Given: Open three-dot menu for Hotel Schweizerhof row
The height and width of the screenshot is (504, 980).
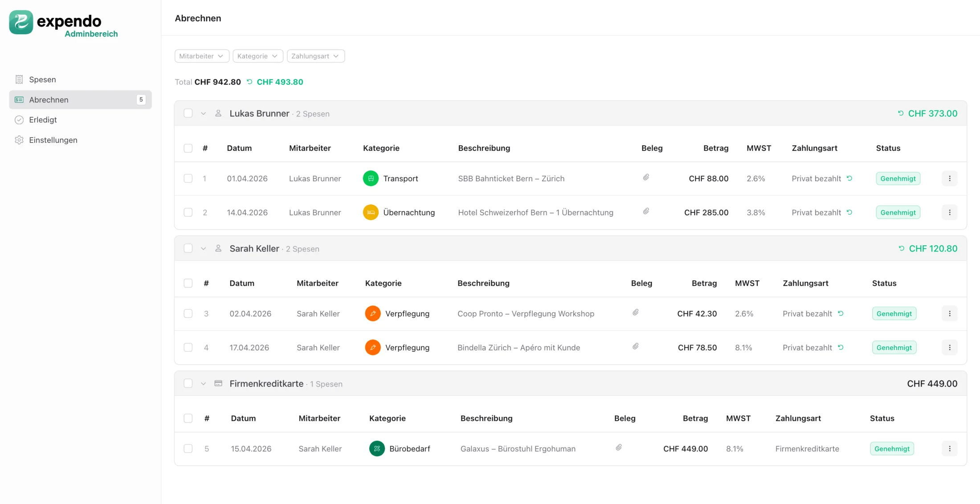Looking at the screenshot, I should [x=950, y=212].
